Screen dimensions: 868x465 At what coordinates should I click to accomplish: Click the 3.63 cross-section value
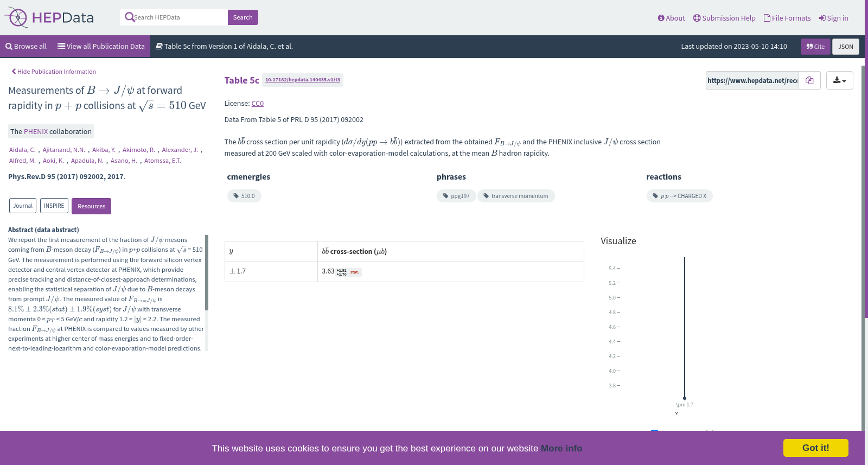coord(328,271)
